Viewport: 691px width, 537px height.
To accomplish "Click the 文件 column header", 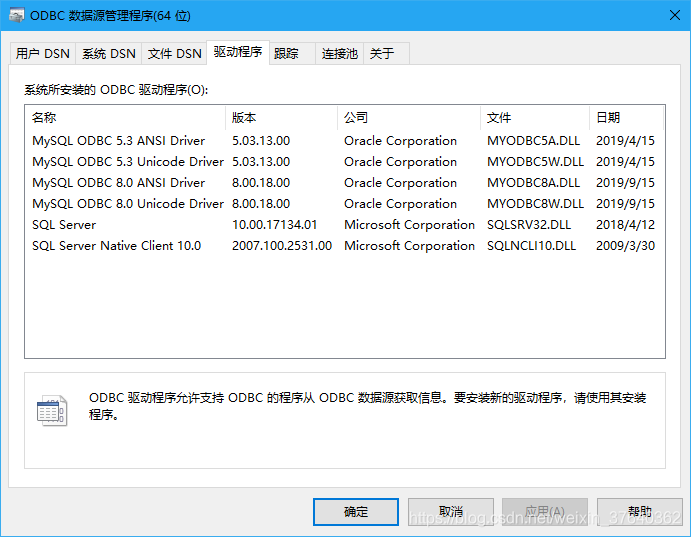I will tap(535, 118).
